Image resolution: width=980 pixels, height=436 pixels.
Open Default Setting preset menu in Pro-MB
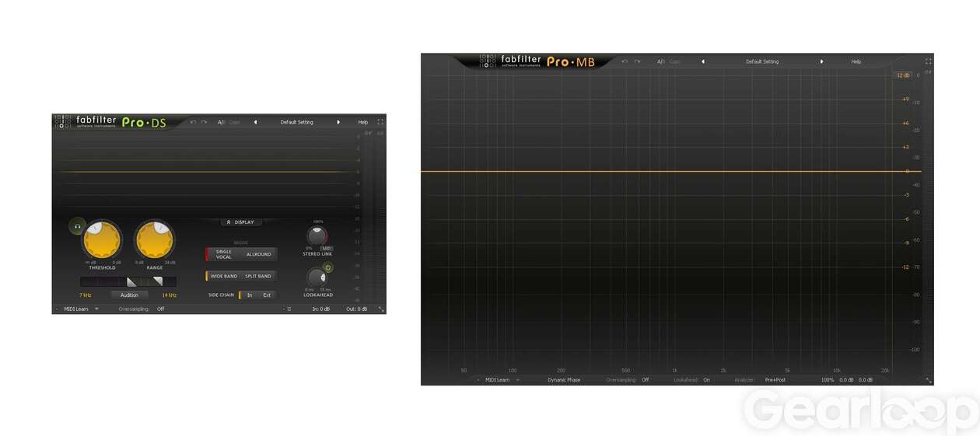click(x=762, y=61)
